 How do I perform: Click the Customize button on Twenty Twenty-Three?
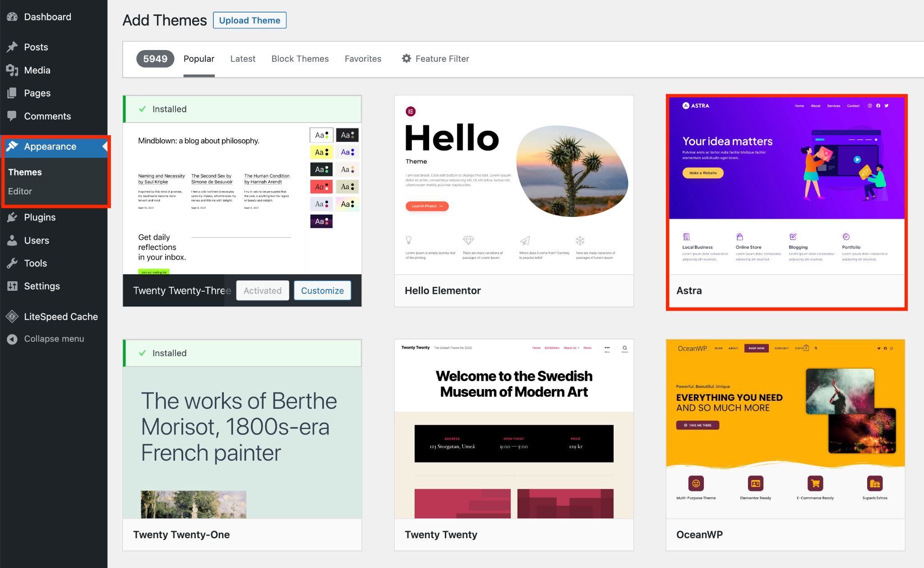point(323,290)
